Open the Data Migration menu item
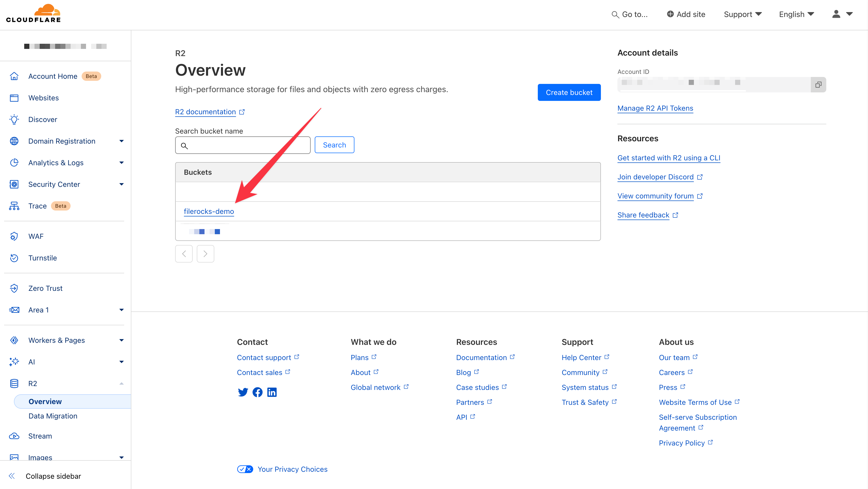The image size is (868, 489). tap(53, 416)
